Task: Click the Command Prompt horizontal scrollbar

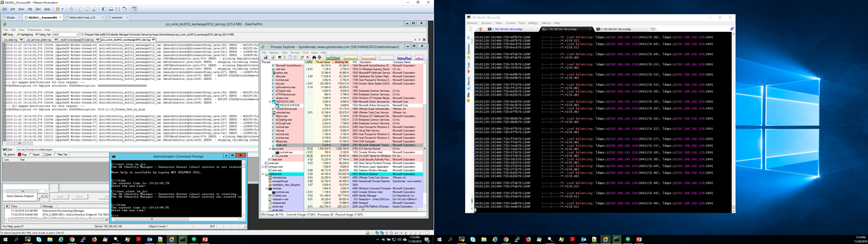Action: click(x=176, y=219)
